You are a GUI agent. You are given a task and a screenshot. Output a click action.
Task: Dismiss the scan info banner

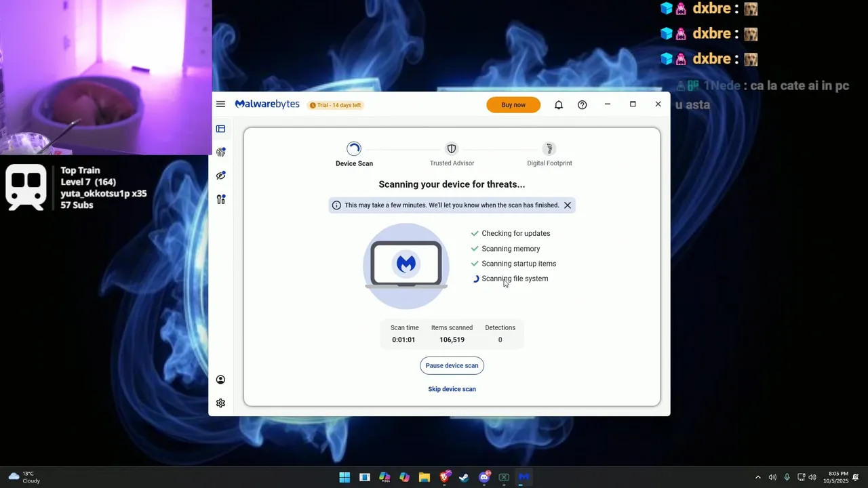pyautogui.click(x=568, y=205)
